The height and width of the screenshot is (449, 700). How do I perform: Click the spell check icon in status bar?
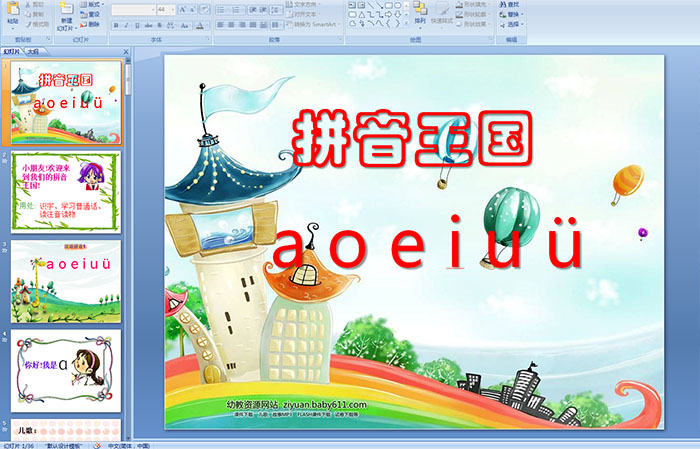pyautogui.click(x=97, y=445)
